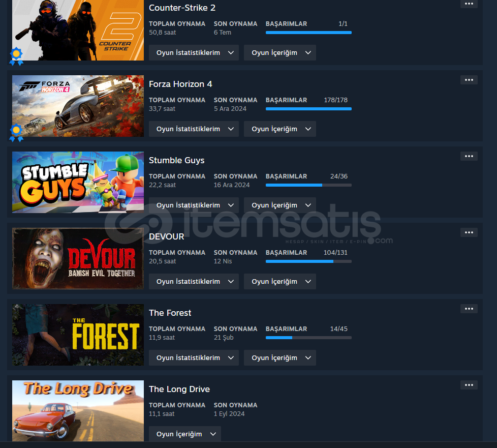Click The Forest achievements progress bar
The height and width of the screenshot is (448, 497).
(x=308, y=338)
